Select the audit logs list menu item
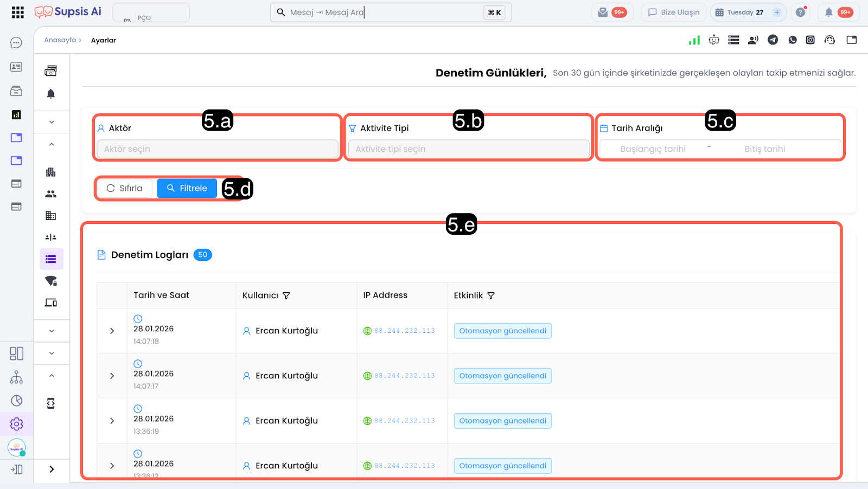The width and height of the screenshot is (868, 489). coord(51,259)
